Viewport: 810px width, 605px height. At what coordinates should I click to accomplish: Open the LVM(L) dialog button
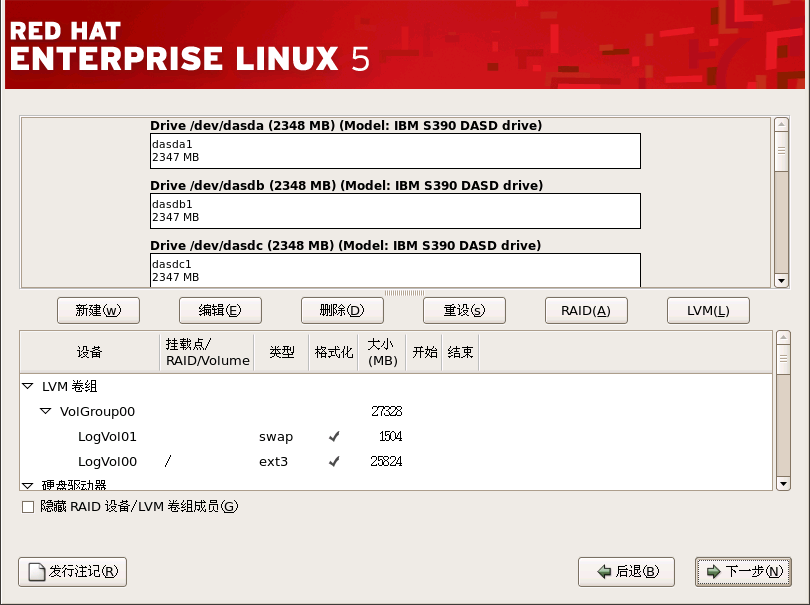pos(708,311)
